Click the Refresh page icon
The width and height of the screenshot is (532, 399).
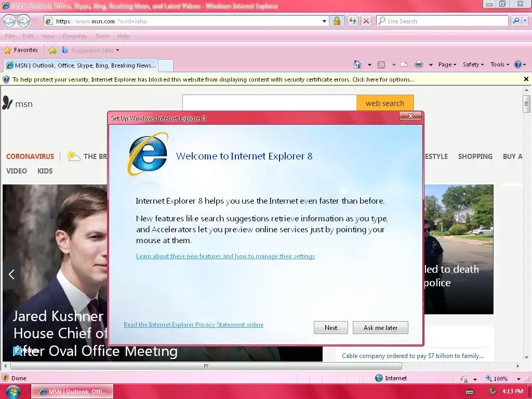[x=353, y=21]
